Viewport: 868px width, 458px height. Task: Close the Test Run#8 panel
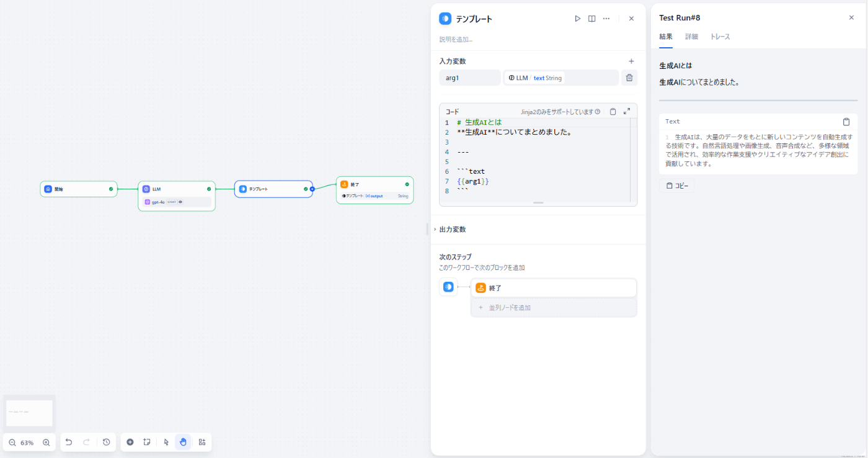pyautogui.click(x=851, y=17)
